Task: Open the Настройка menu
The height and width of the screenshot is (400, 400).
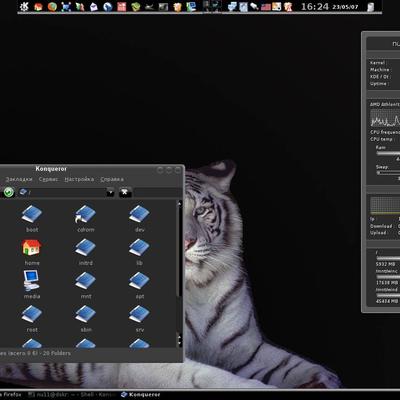Action: point(79,179)
